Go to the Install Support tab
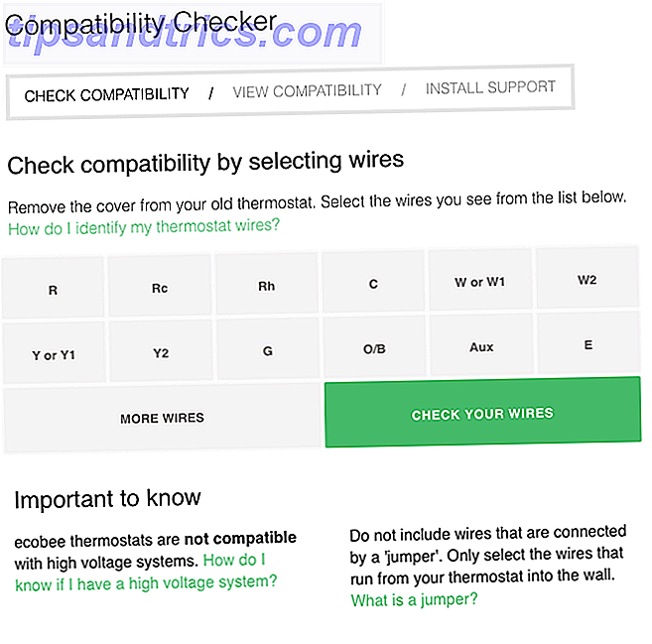Image resolution: width=652 pixels, height=644 pixels. tap(490, 88)
